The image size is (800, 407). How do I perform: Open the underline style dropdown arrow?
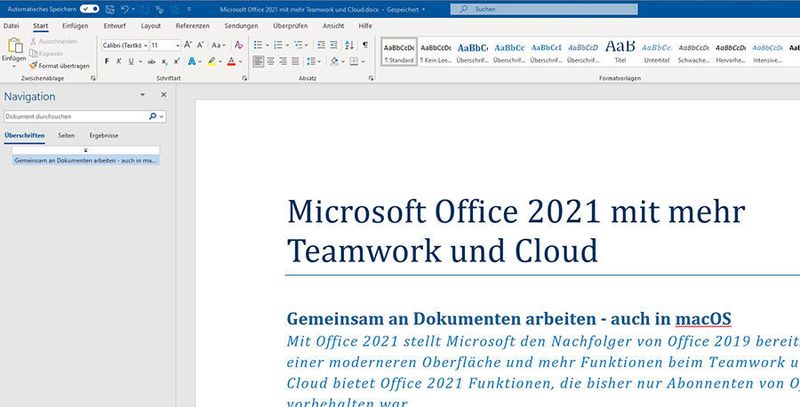click(x=140, y=61)
